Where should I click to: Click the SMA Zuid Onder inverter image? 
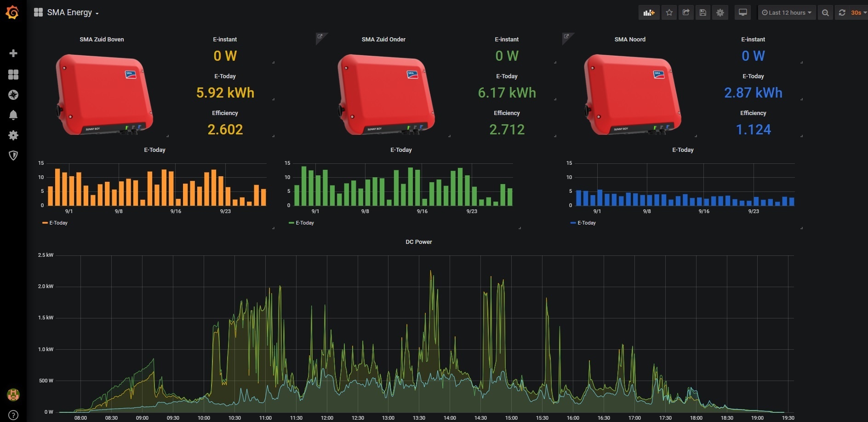point(386,94)
